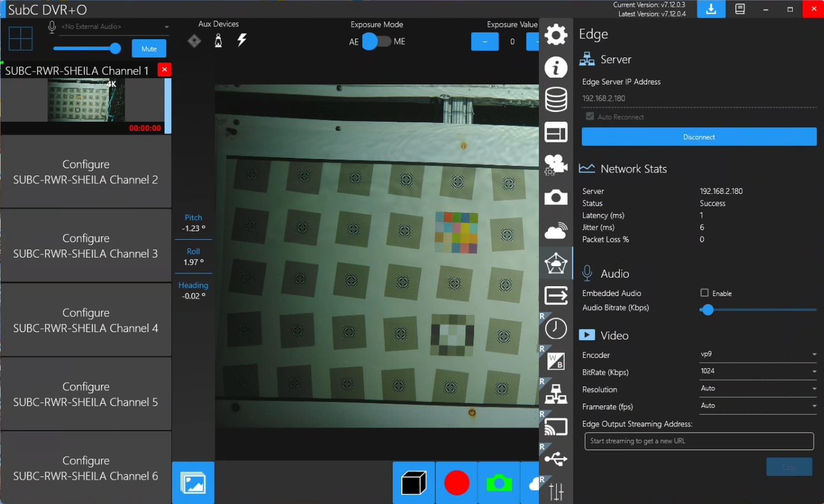Open the BitRate dropdown set to 1024
Image resolution: width=824 pixels, height=504 pixels.
click(x=758, y=371)
